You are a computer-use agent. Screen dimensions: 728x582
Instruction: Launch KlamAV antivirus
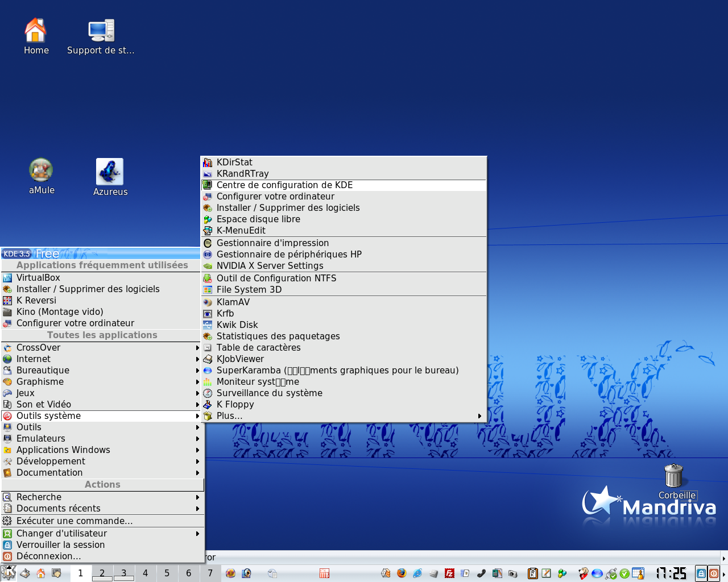pos(344,302)
